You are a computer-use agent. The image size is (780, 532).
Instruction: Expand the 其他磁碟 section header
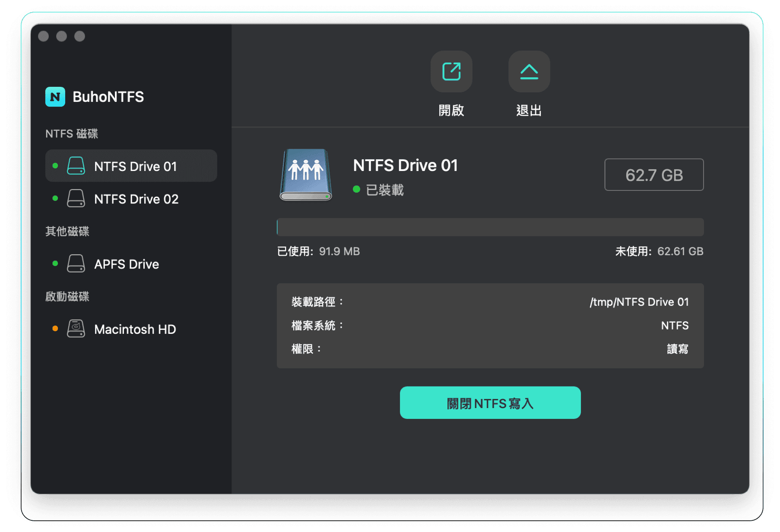point(67,231)
